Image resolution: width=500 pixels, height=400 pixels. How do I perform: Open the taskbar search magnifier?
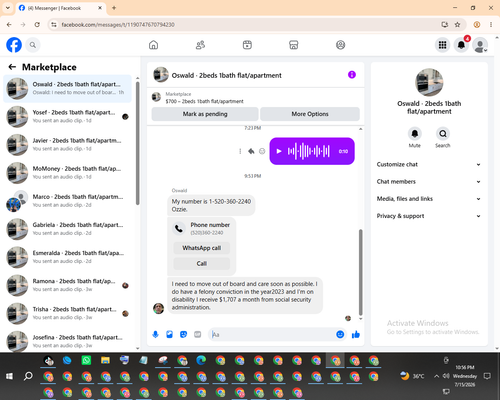pos(28,376)
